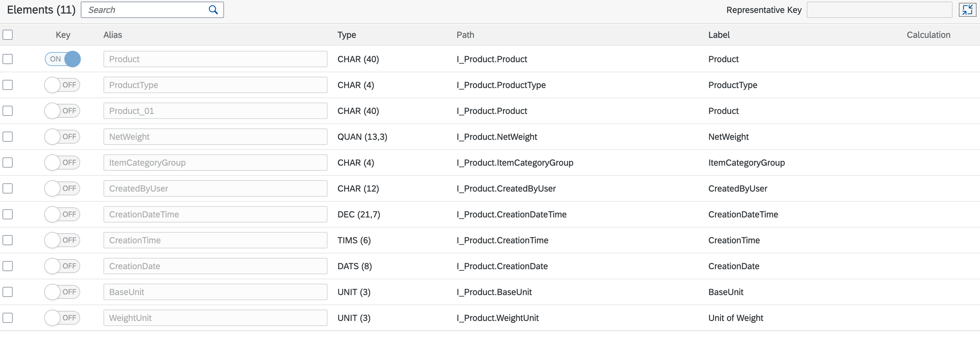980x344 pixels.
Task: Click the search magnifier icon
Action: (213, 10)
